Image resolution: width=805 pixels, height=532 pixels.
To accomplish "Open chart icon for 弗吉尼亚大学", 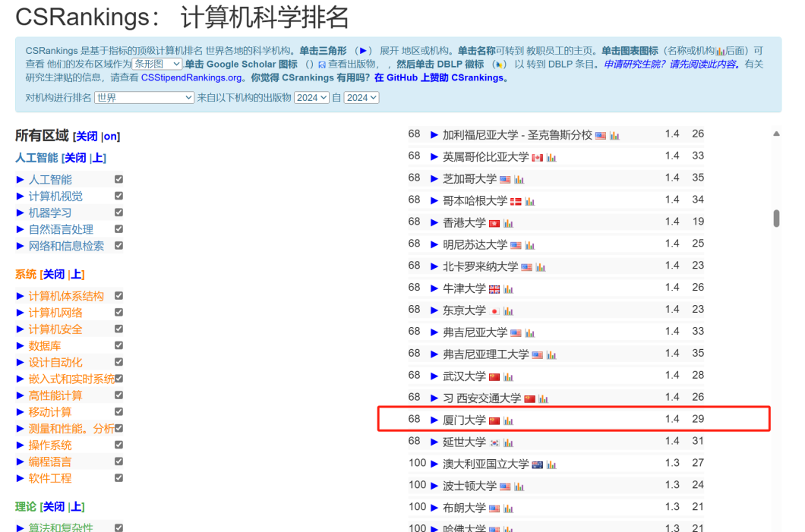I will click(530, 333).
